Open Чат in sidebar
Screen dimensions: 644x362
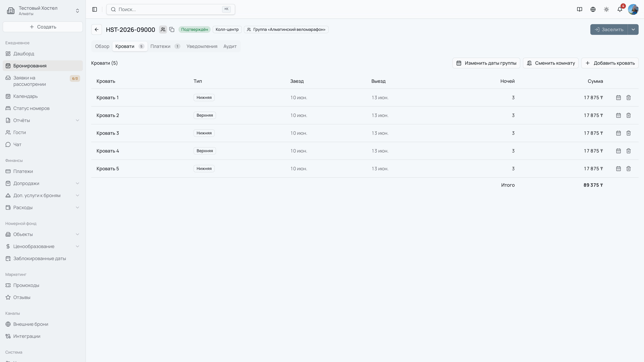point(43,144)
